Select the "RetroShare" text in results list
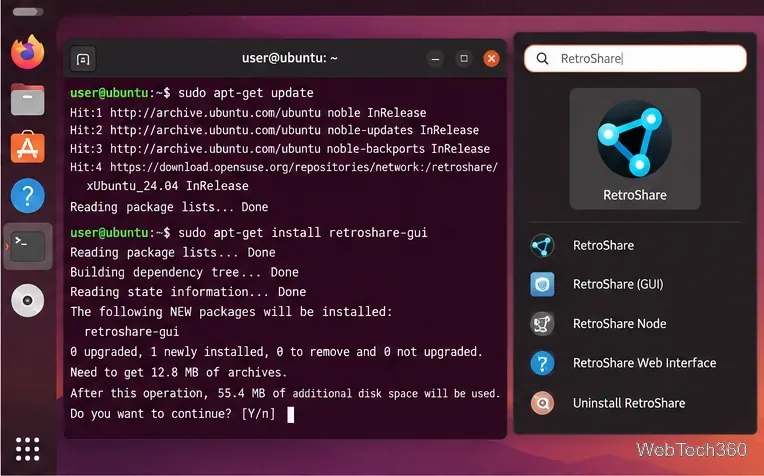Screen dimensions: 764x476 (x=603, y=246)
